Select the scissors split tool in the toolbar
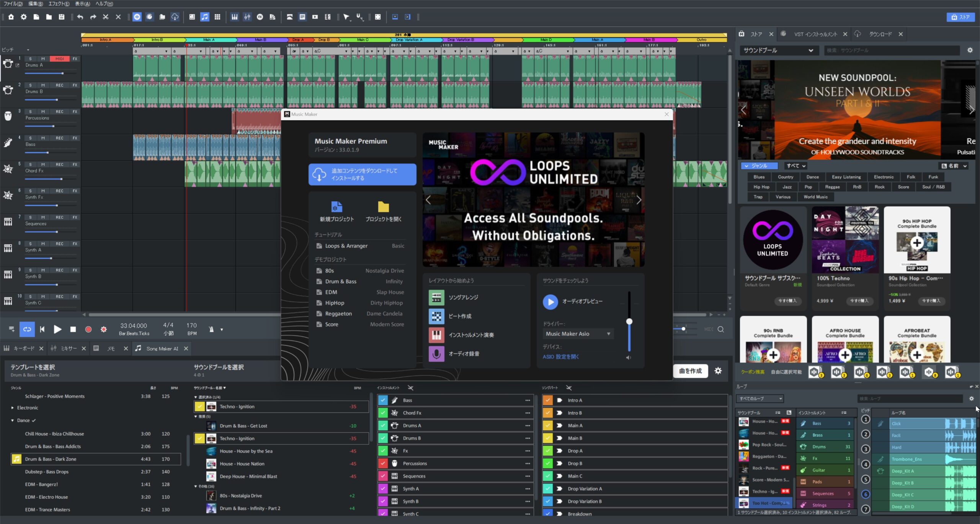980x524 pixels. pyautogui.click(x=105, y=17)
